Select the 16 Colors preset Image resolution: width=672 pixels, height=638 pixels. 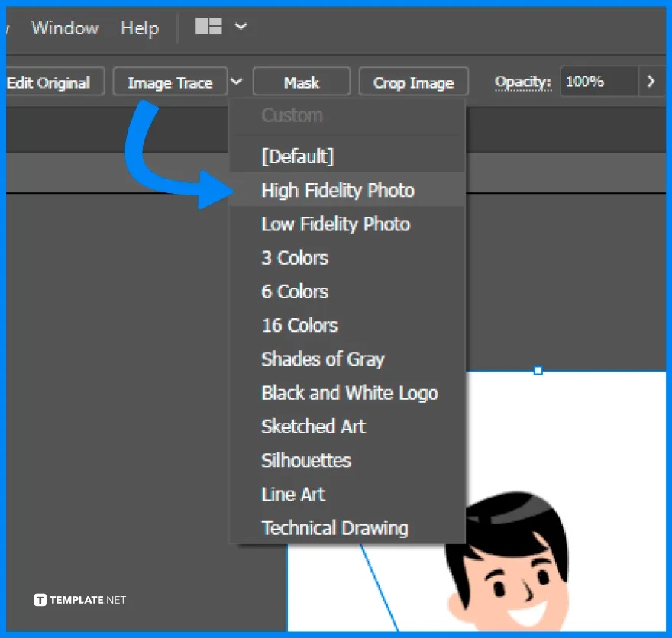(299, 325)
